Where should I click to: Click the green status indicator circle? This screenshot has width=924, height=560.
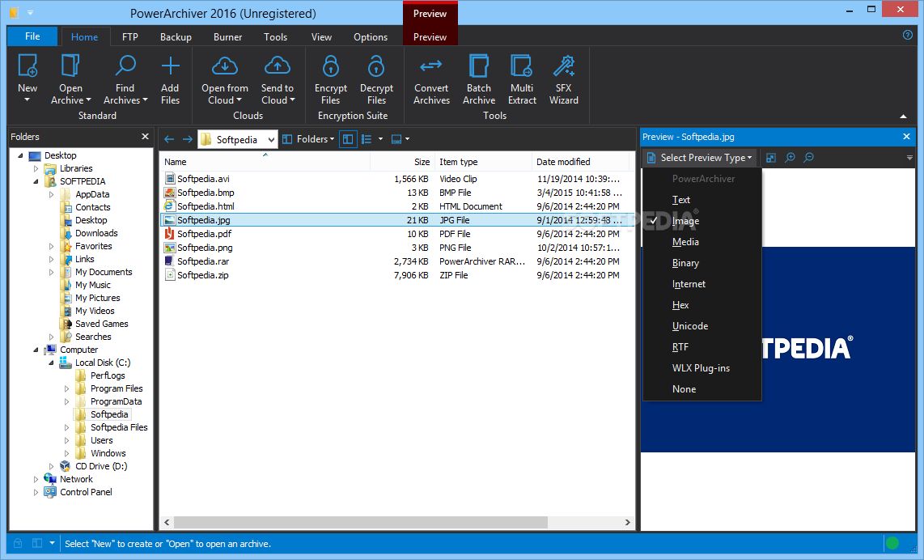pyautogui.click(x=892, y=543)
